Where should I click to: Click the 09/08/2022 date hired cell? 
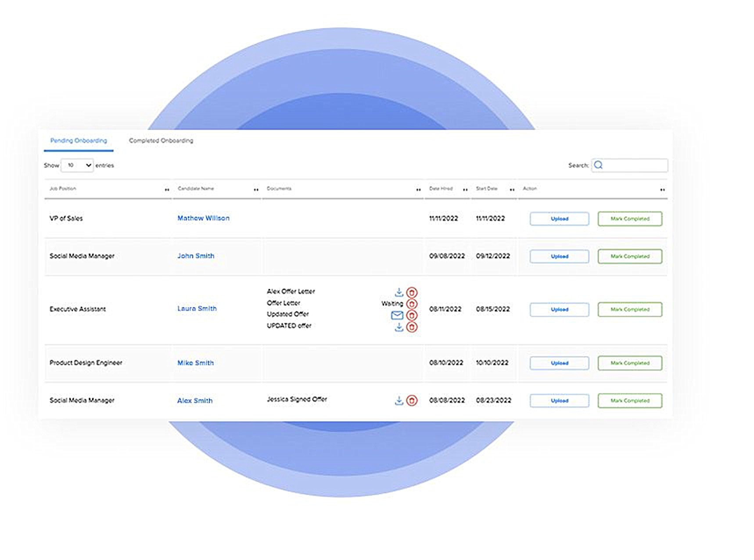447,256
